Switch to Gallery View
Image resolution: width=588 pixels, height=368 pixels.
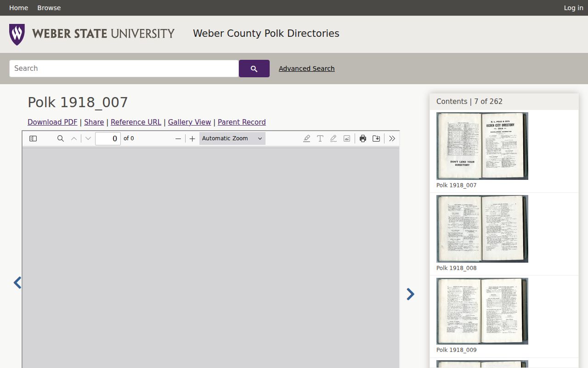[189, 122]
